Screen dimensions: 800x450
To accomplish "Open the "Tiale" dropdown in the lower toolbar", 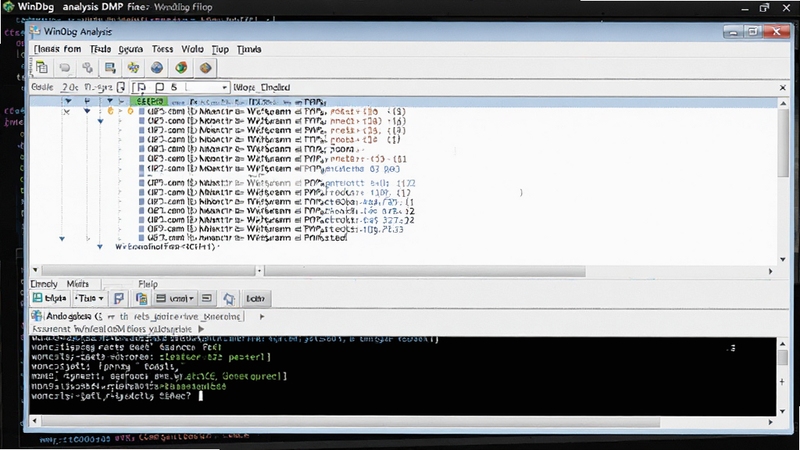I will point(89,298).
